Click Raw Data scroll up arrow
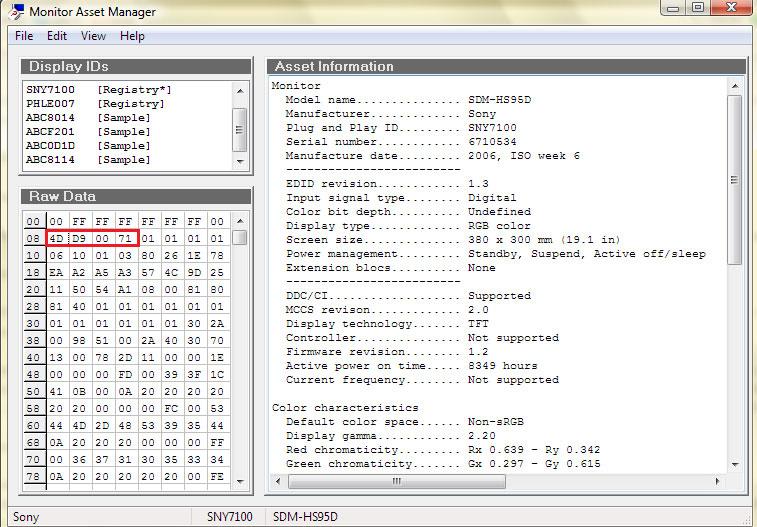 (240, 221)
